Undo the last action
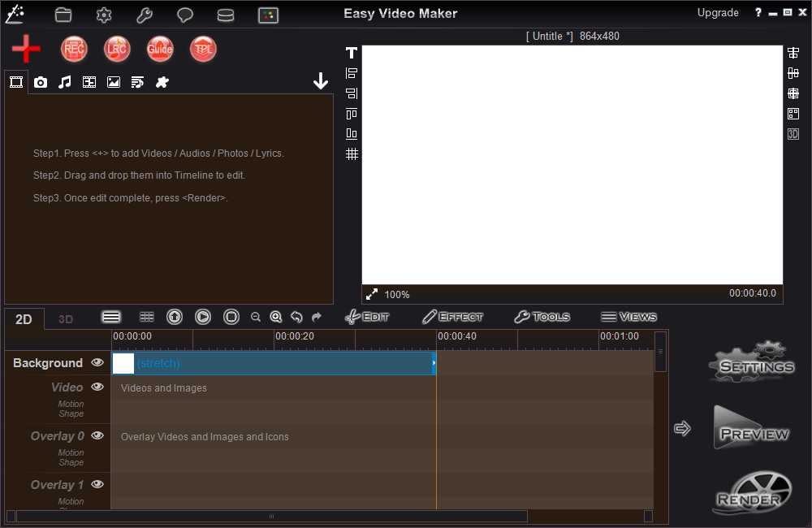 click(296, 317)
